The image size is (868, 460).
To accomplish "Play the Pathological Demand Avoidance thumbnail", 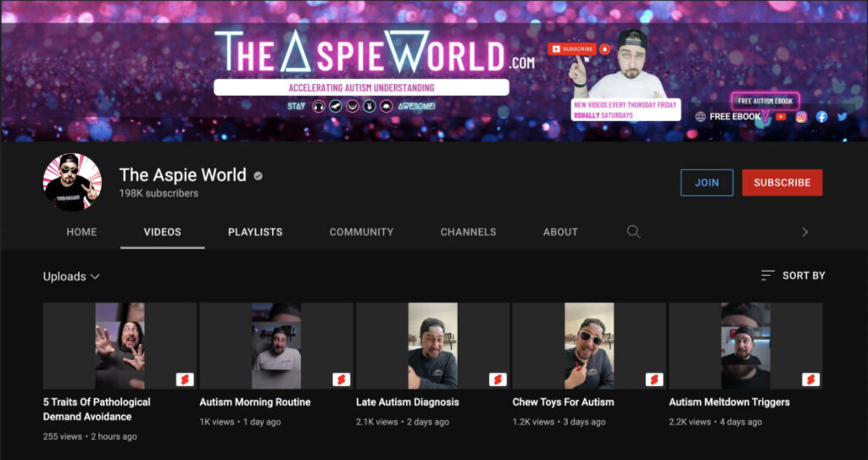I will click(x=120, y=346).
